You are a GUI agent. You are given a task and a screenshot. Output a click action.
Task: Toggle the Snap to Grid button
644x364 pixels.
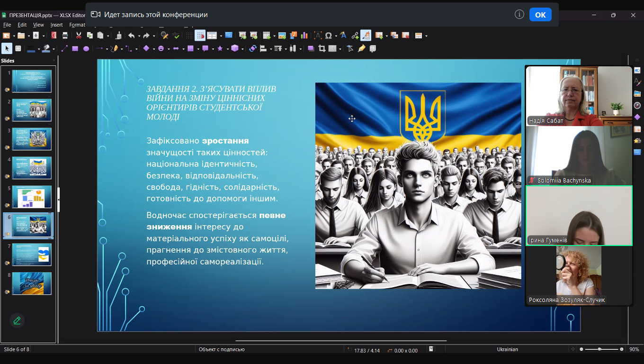coord(200,36)
